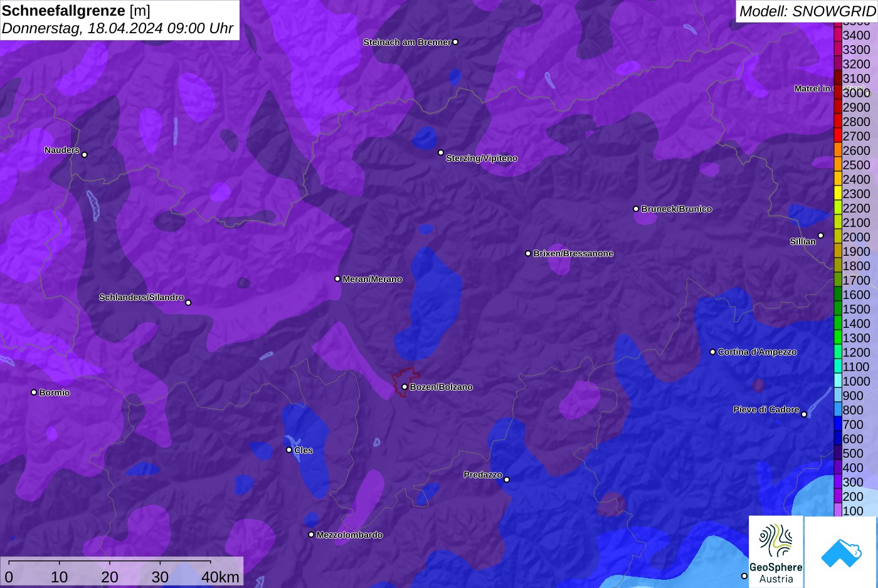
Task: Pick the green 1500 legend swatch
Action: coord(838,308)
